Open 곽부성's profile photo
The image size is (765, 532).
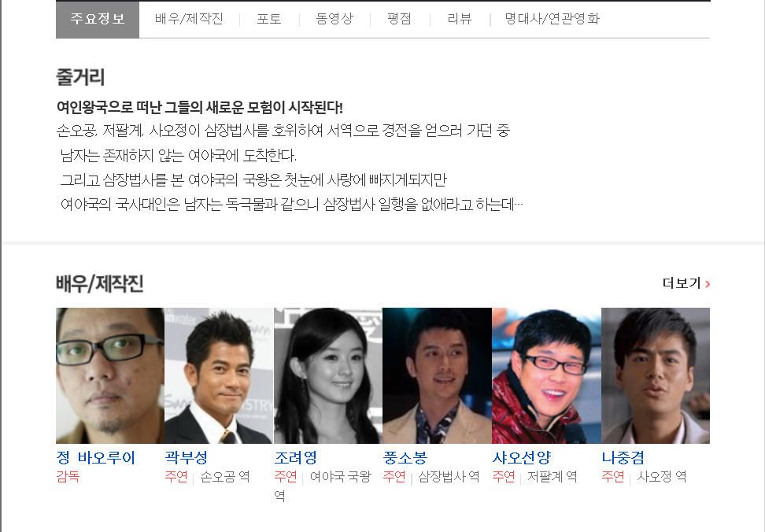click(x=219, y=375)
